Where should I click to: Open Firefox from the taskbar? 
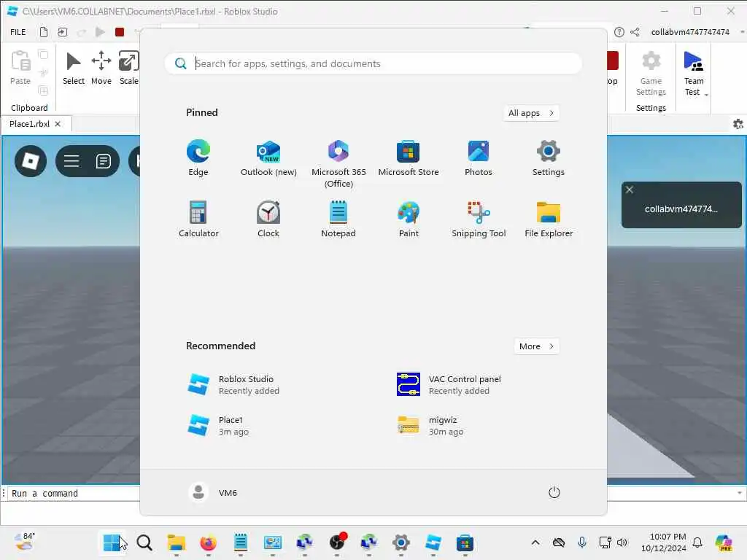(x=208, y=542)
